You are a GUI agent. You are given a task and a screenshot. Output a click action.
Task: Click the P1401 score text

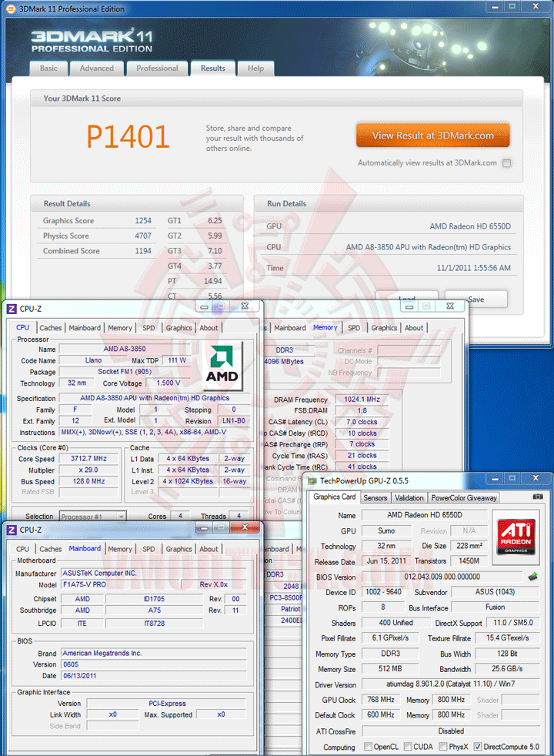[128, 136]
